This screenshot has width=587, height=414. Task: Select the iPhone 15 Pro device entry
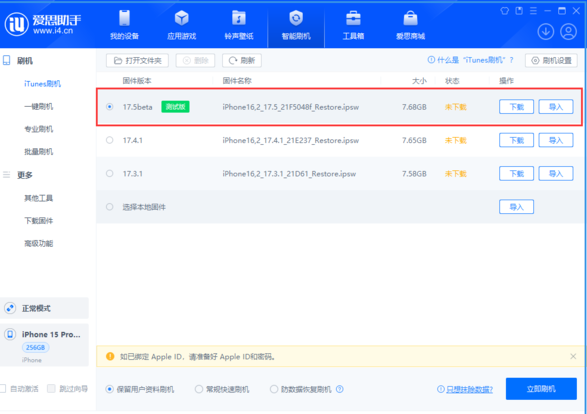pos(44,345)
